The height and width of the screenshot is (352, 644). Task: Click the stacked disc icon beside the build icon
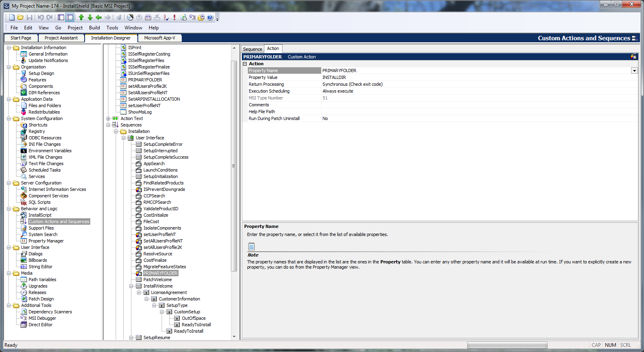pyautogui.click(x=139, y=17)
